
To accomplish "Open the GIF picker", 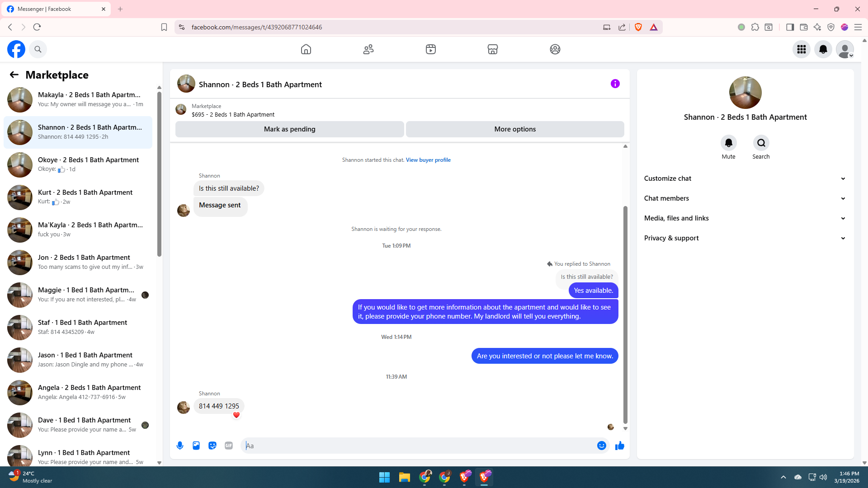I will click(x=229, y=446).
